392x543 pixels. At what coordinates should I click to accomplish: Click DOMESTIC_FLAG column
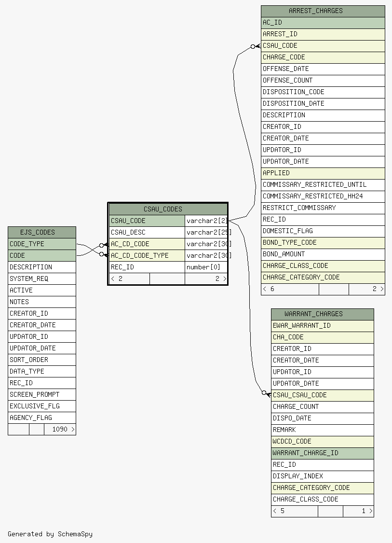click(323, 231)
